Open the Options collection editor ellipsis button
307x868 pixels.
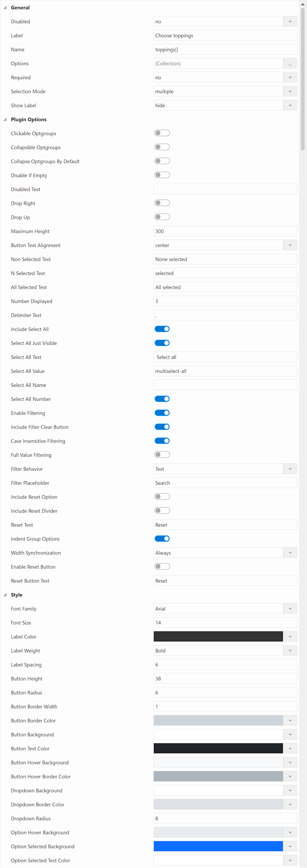290,63
